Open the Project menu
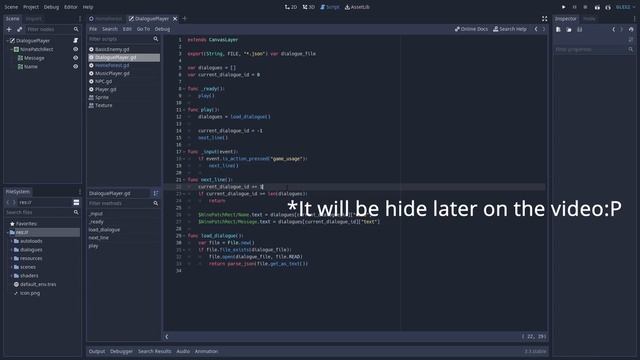 pos(31,7)
